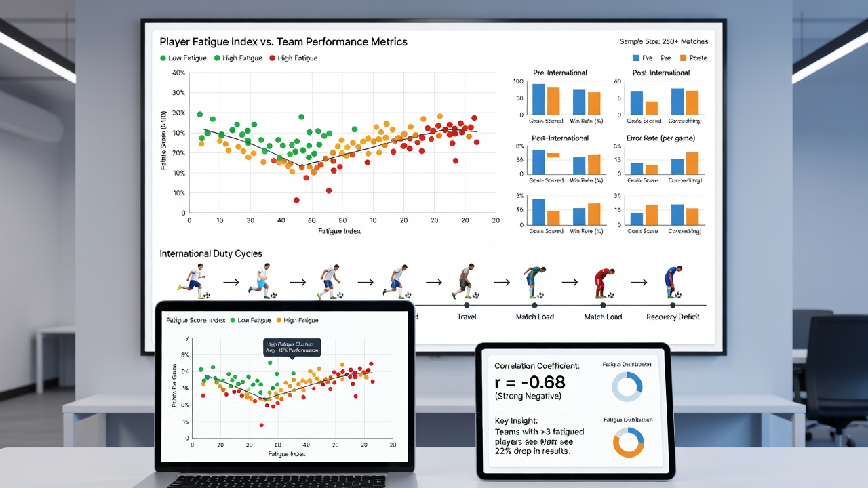
Task: Click the "Recovery Deficit" stage label
Action: point(673,317)
